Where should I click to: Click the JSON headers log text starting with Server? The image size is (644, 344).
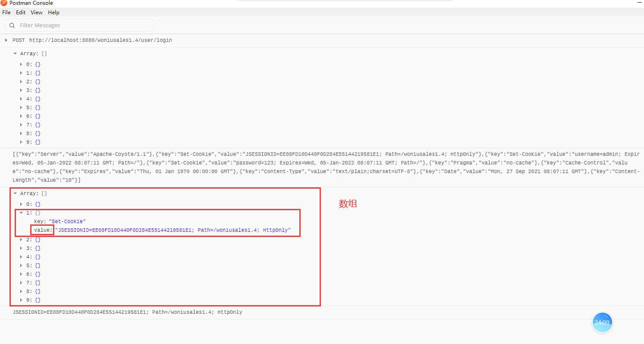326,167
